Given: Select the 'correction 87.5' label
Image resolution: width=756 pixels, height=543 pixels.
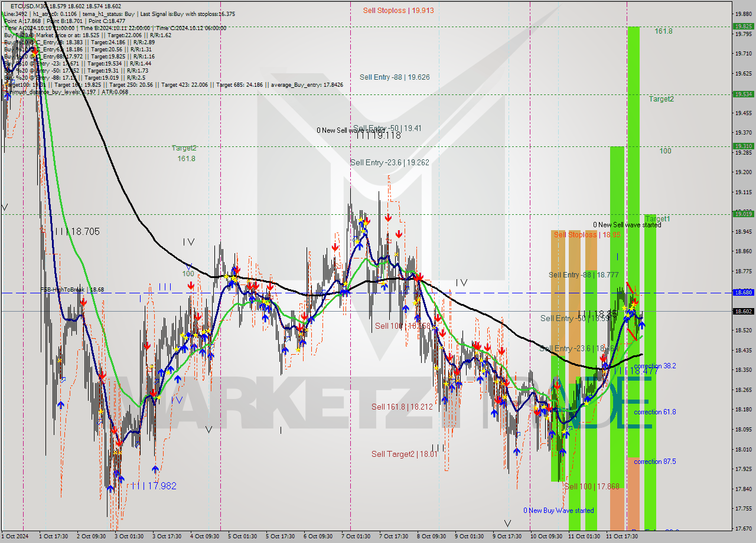Looking at the screenshot, I should (655, 462).
